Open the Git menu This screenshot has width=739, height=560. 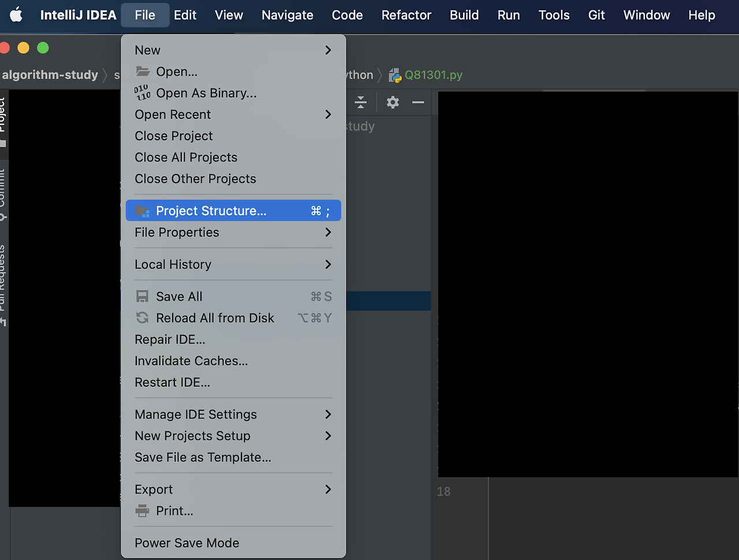[596, 15]
